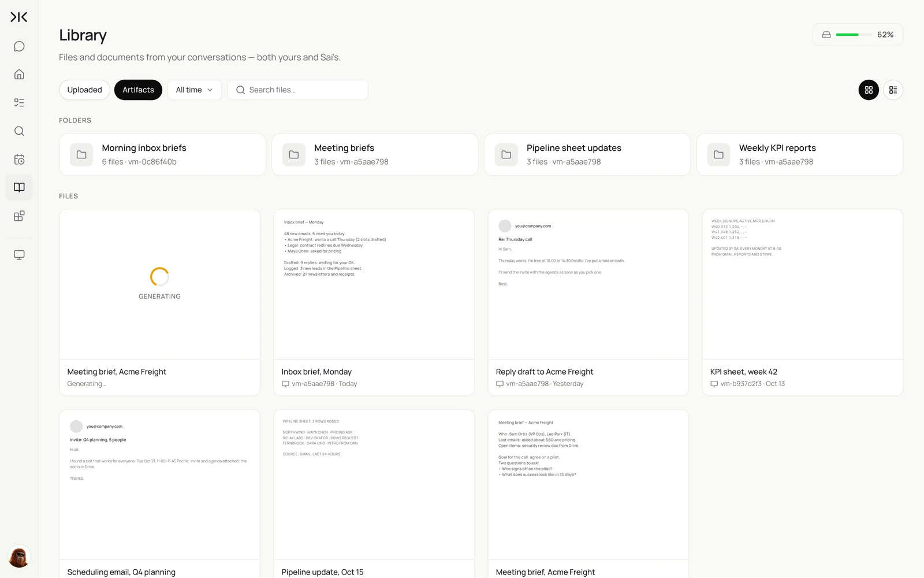Select the Artifacts filter tab
The height and width of the screenshot is (578, 924).
(x=138, y=90)
